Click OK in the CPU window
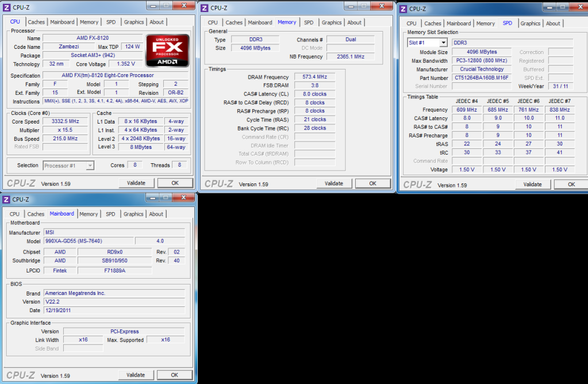588x384 pixels. (175, 183)
